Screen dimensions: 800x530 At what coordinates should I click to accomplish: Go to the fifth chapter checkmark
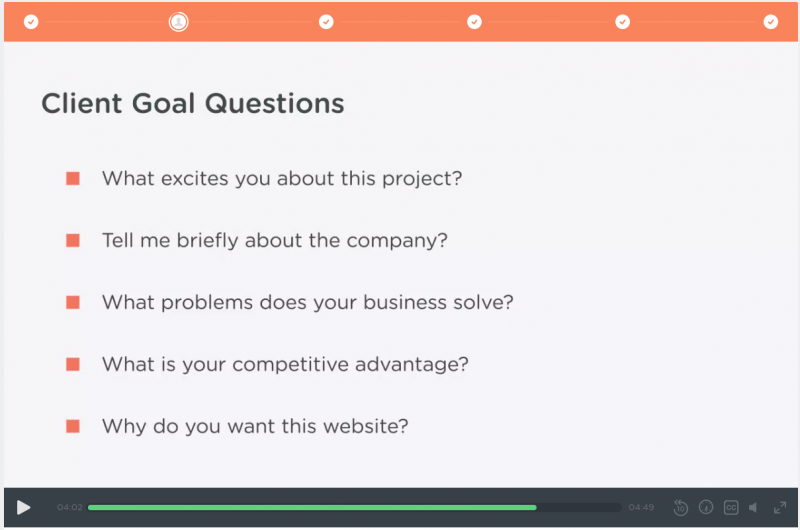click(622, 22)
